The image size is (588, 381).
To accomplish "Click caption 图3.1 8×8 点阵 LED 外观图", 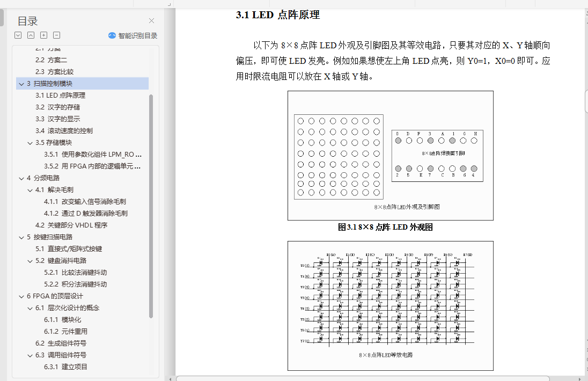I will click(x=386, y=227).
